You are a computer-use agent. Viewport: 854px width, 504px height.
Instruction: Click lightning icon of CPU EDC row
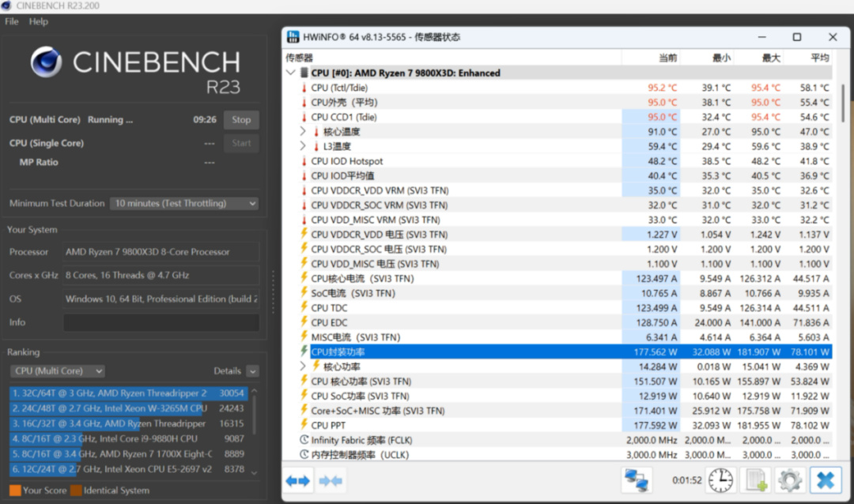pos(304,322)
